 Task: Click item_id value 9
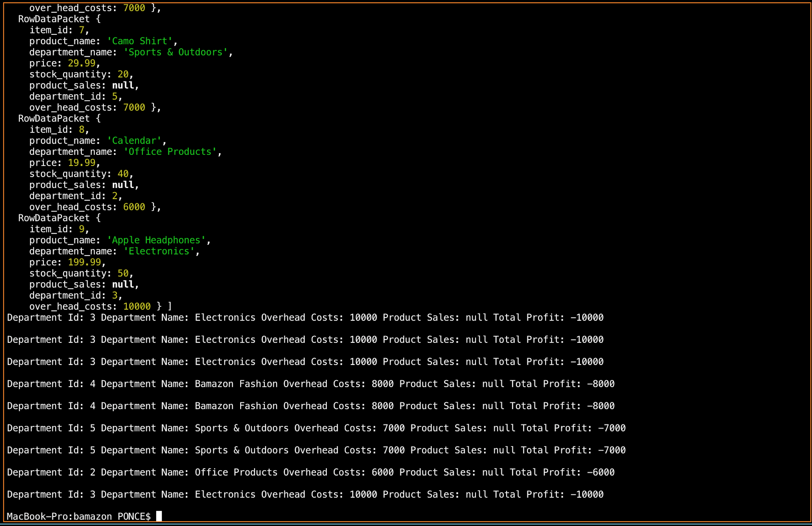[x=82, y=229]
